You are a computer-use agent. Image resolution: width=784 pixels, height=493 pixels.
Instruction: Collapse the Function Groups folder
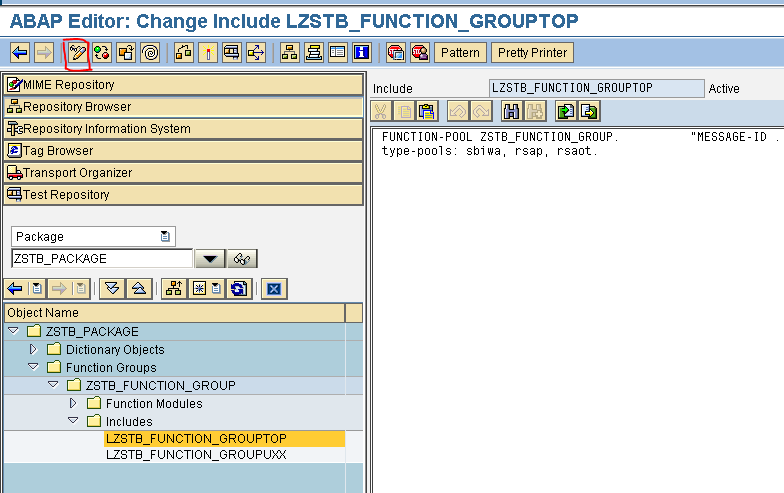click(x=34, y=367)
